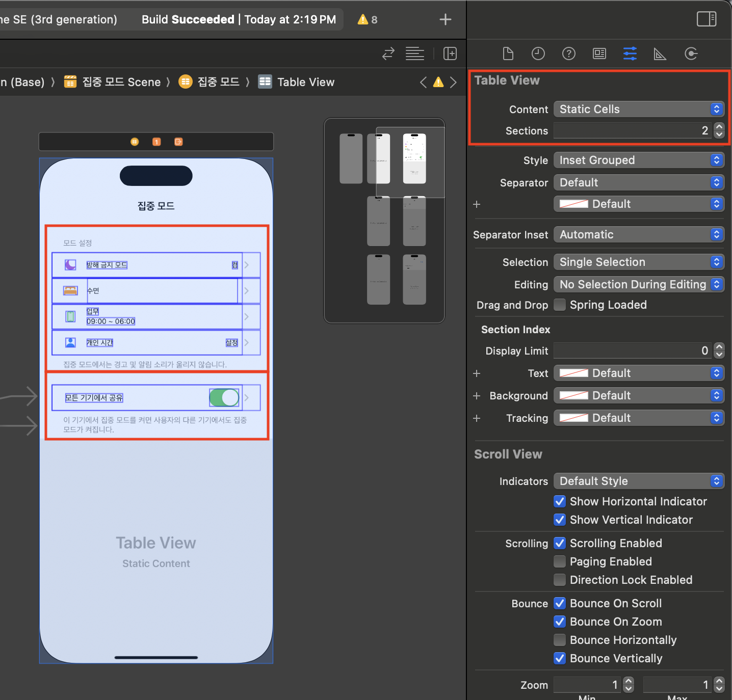Open the Indicators Default Style dropdown
This screenshot has height=700, width=732.
coord(639,481)
